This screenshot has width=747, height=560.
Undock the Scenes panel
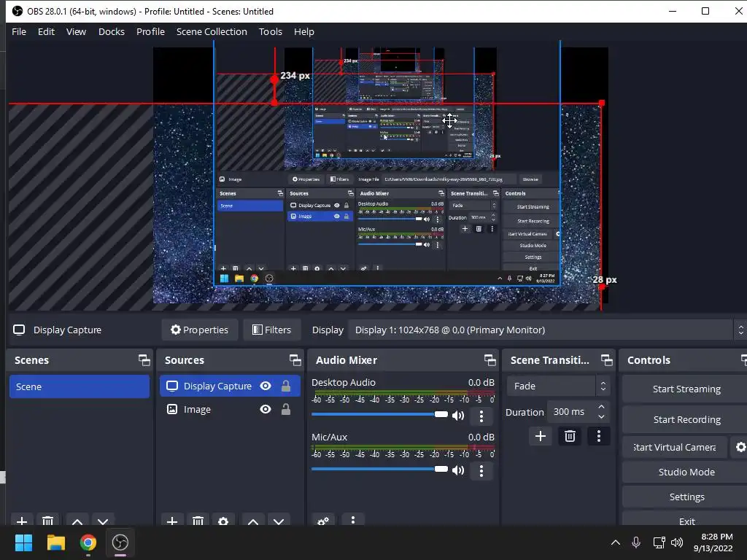coord(144,360)
